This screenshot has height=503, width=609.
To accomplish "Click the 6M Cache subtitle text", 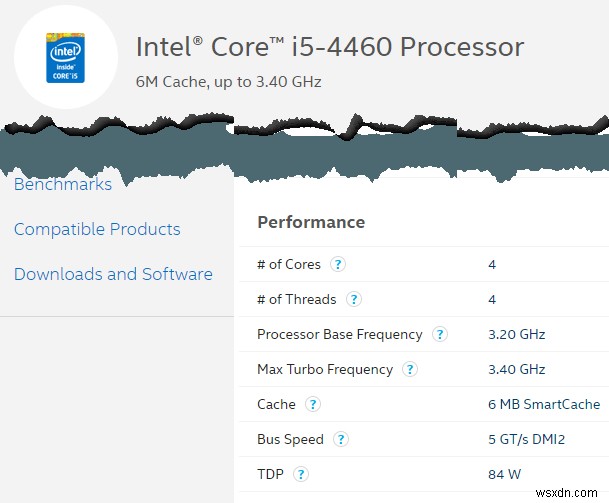I will 228,82.
